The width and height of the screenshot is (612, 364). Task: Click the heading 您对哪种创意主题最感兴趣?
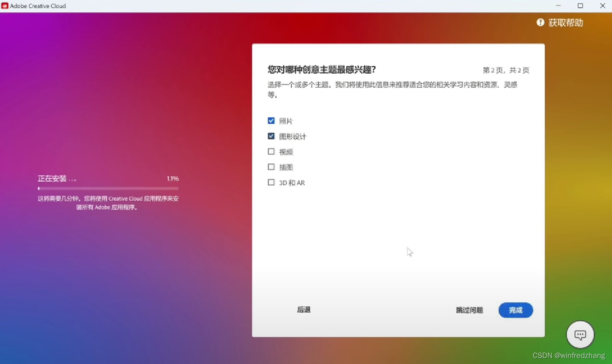pyautogui.click(x=322, y=69)
